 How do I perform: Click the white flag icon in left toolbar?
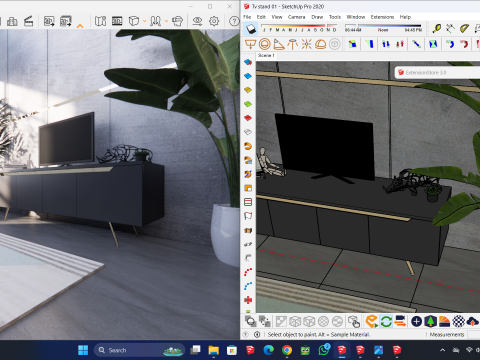point(248,216)
